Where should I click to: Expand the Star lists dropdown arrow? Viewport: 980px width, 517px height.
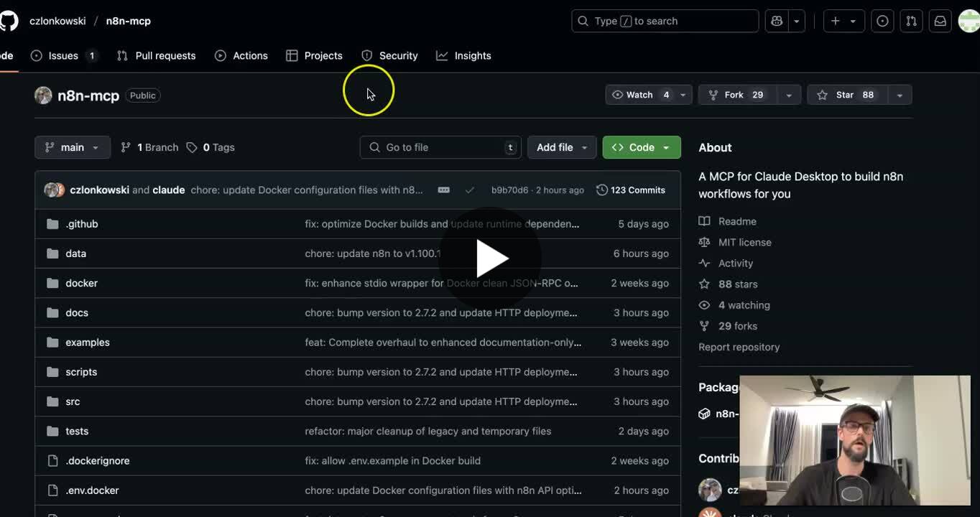point(900,95)
